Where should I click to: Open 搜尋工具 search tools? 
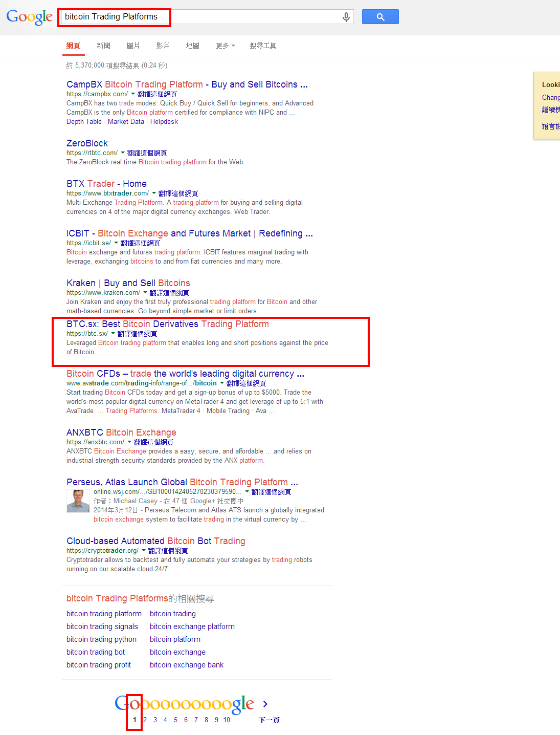pyautogui.click(x=263, y=46)
